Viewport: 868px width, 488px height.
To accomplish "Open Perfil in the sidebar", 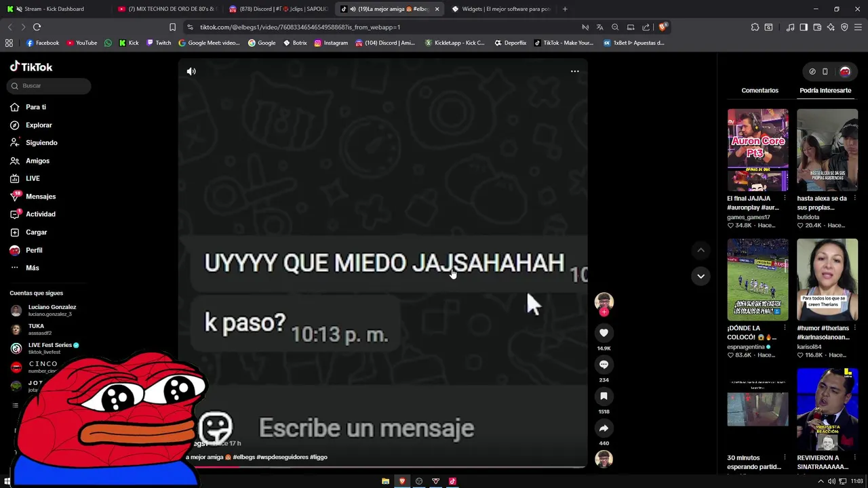I will (26, 250).
